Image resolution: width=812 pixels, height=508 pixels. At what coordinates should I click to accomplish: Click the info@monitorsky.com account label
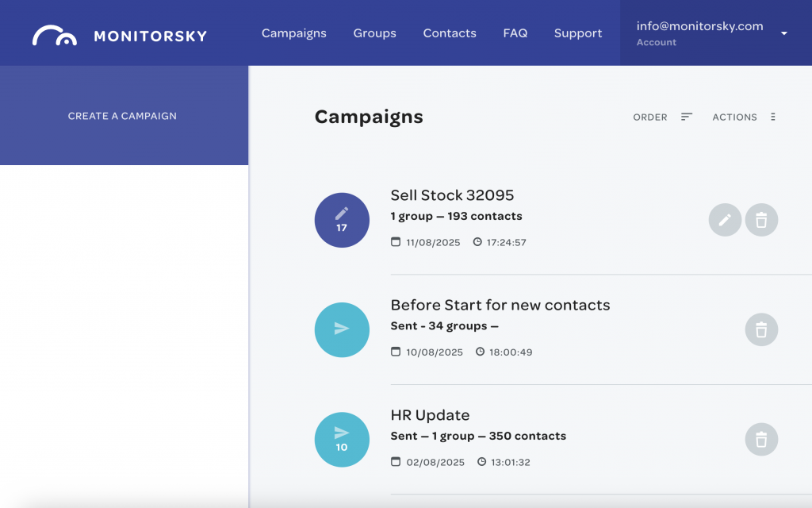click(699, 26)
